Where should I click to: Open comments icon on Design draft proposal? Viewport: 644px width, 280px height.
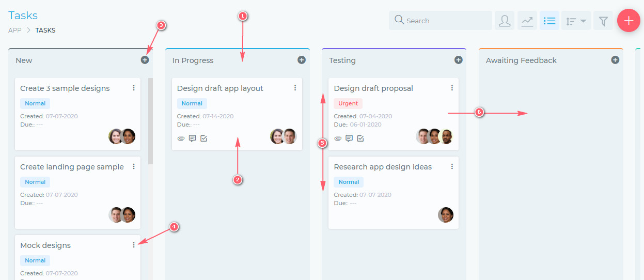(349, 138)
